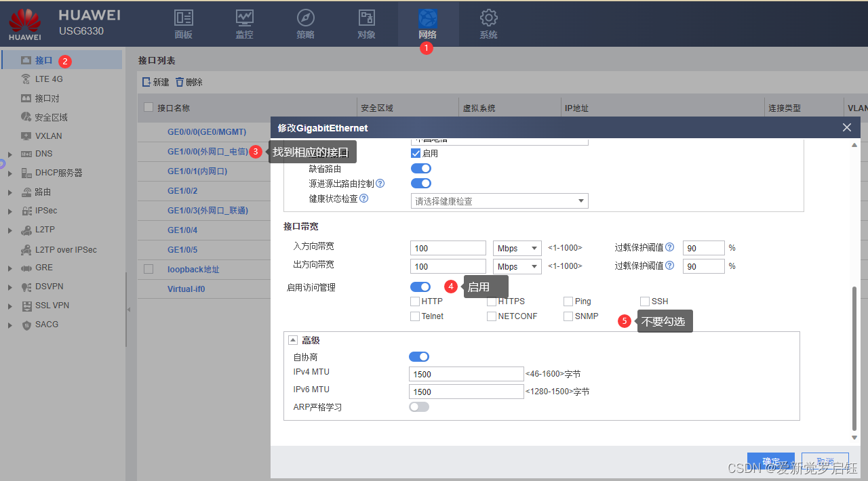Image resolution: width=868 pixels, height=481 pixels.
Task: Click the SSL VPN sidebar icon
Action: [x=26, y=306]
